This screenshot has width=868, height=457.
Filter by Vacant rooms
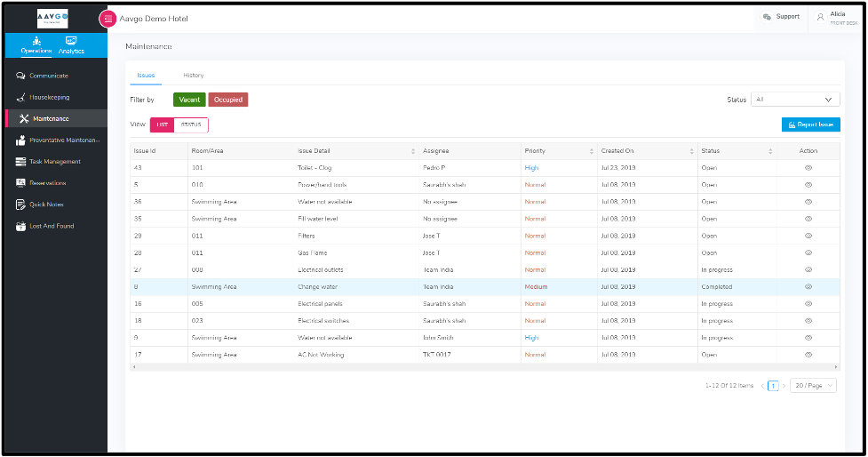coord(189,100)
